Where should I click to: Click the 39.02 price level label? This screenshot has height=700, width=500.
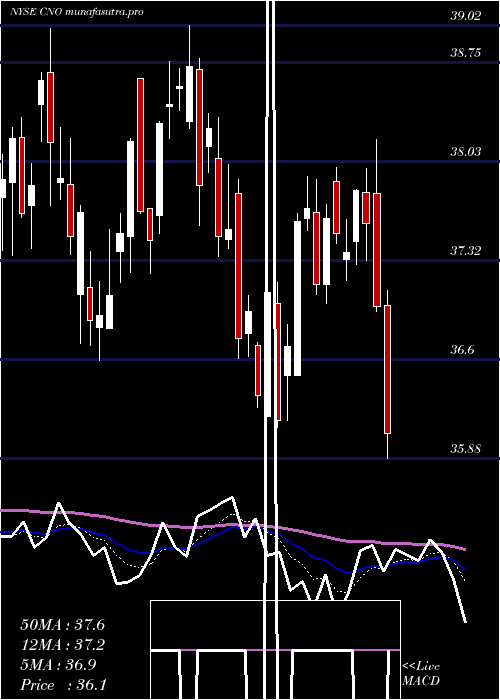point(466,16)
